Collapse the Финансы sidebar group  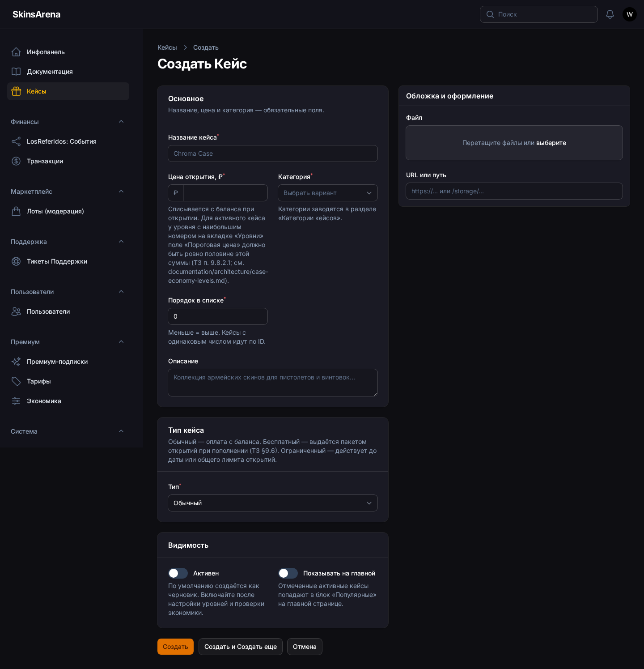tap(121, 122)
